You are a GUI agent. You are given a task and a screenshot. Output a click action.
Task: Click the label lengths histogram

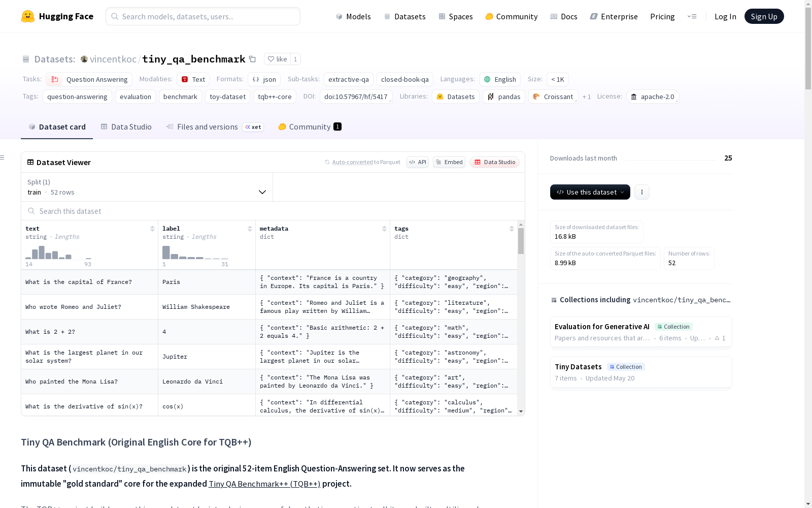(x=195, y=252)
